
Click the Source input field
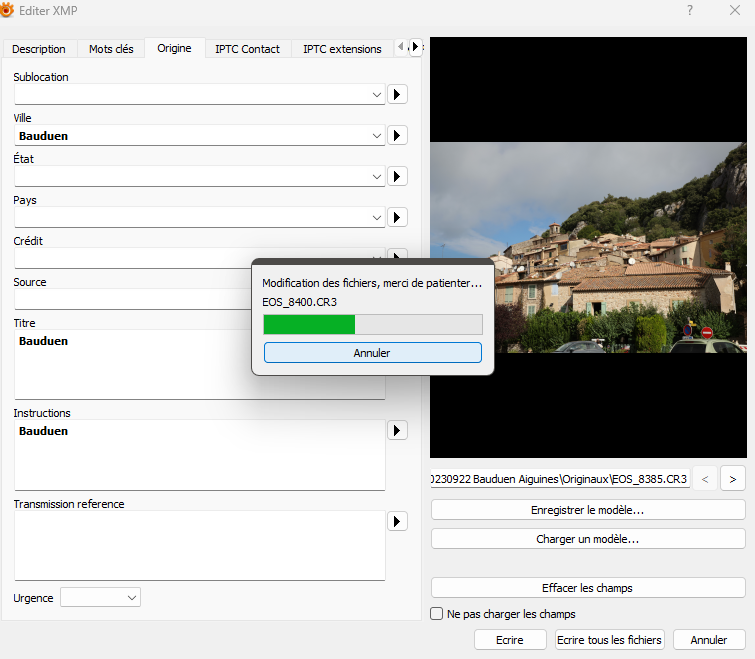click(x=132, y=299)
